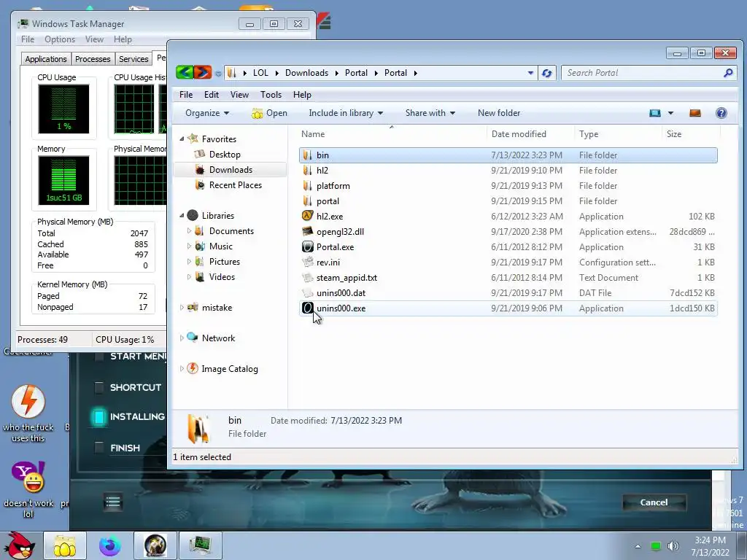
Task: Switch to Task Manager Processes tab
Action: [x=93, y=58]
